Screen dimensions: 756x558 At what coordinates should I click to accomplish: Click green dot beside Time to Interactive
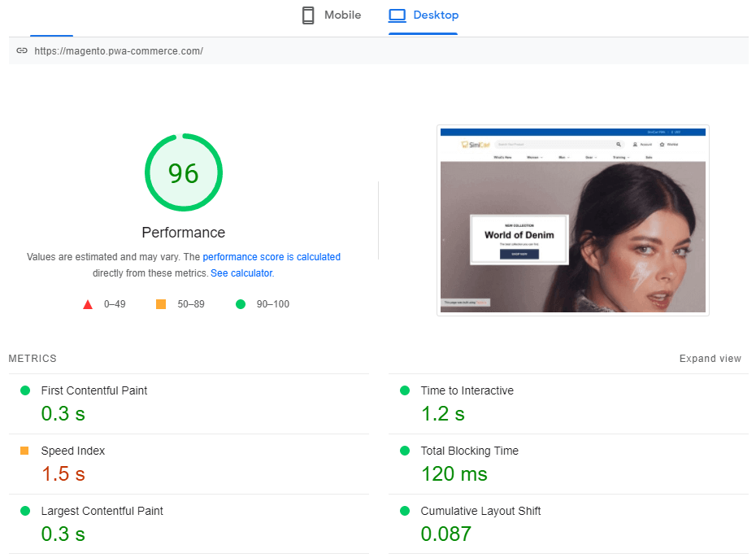click(x=405, y=390)
